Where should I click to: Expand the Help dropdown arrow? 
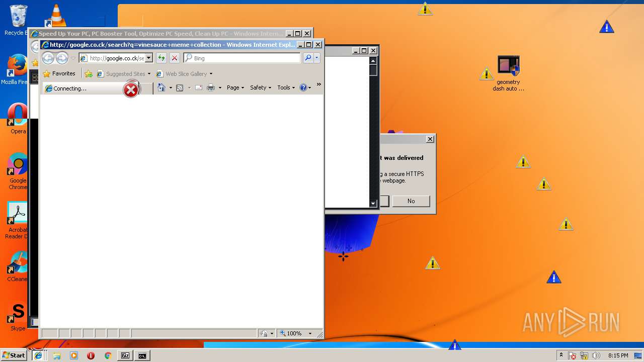[309, 88]
